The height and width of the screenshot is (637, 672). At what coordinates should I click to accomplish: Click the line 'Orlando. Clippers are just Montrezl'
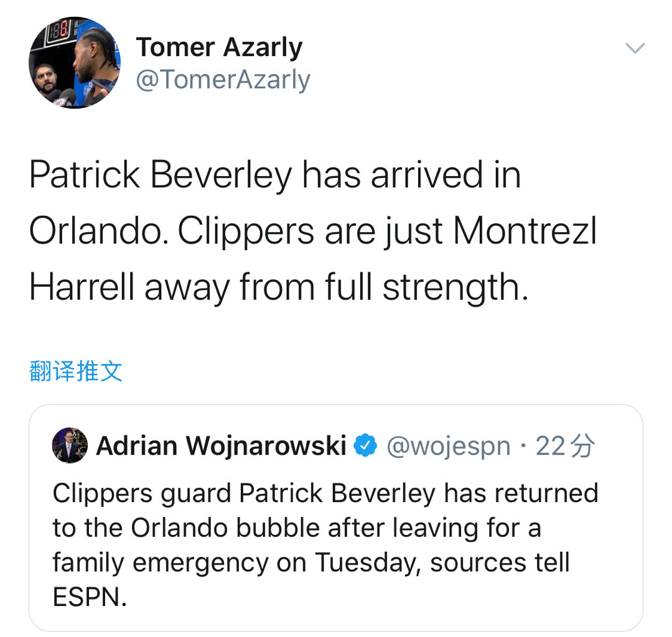point(312,231)
